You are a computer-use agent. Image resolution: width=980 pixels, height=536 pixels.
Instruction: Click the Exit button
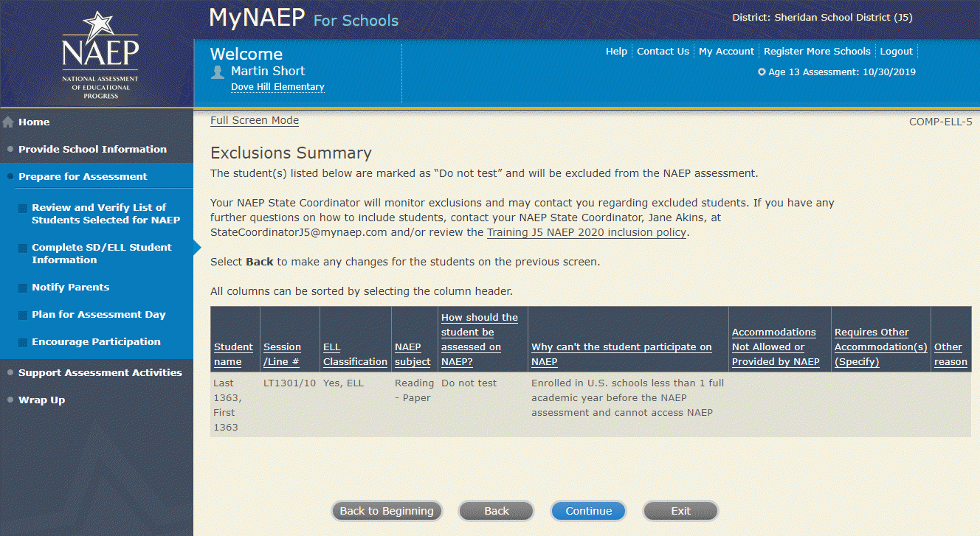point(680,511)
